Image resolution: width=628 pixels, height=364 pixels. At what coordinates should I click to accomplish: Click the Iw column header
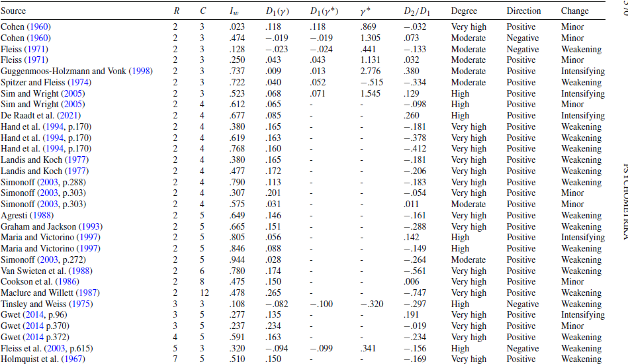pyautogui.click(x=234, y=11)
